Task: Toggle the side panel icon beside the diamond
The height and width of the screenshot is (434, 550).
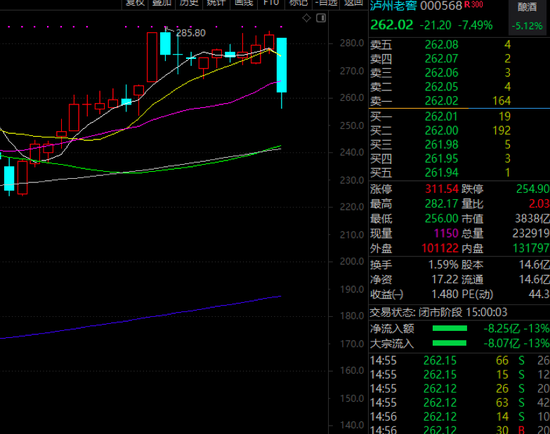Action: [321, 18]
